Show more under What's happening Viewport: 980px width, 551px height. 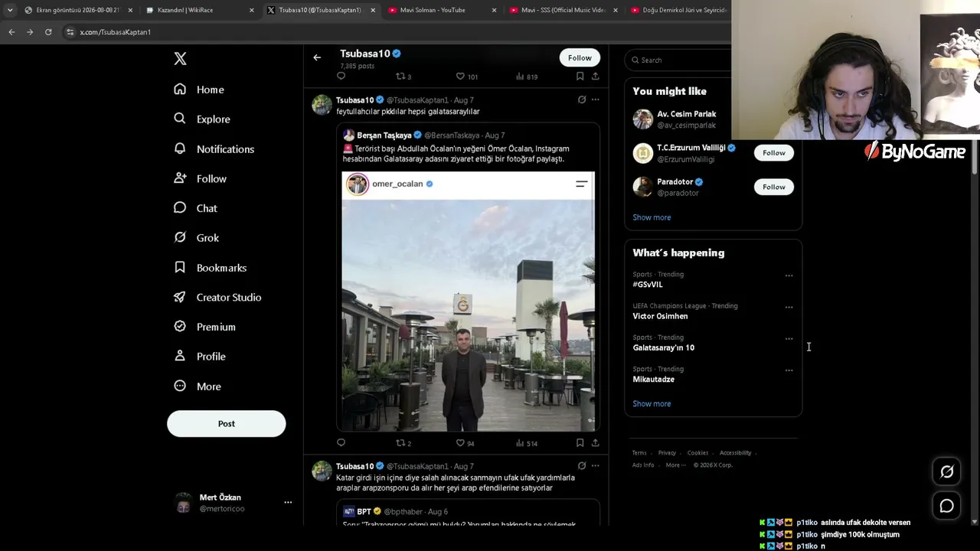(x=652, y=404)
